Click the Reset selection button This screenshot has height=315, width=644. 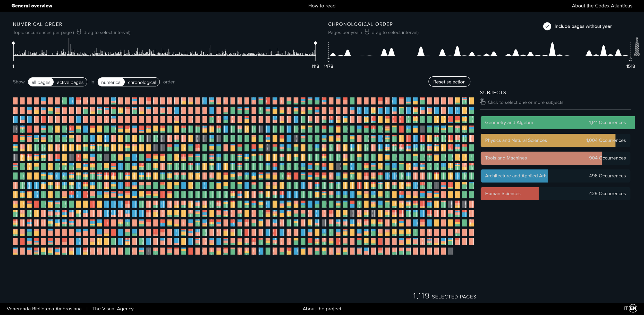449,82
